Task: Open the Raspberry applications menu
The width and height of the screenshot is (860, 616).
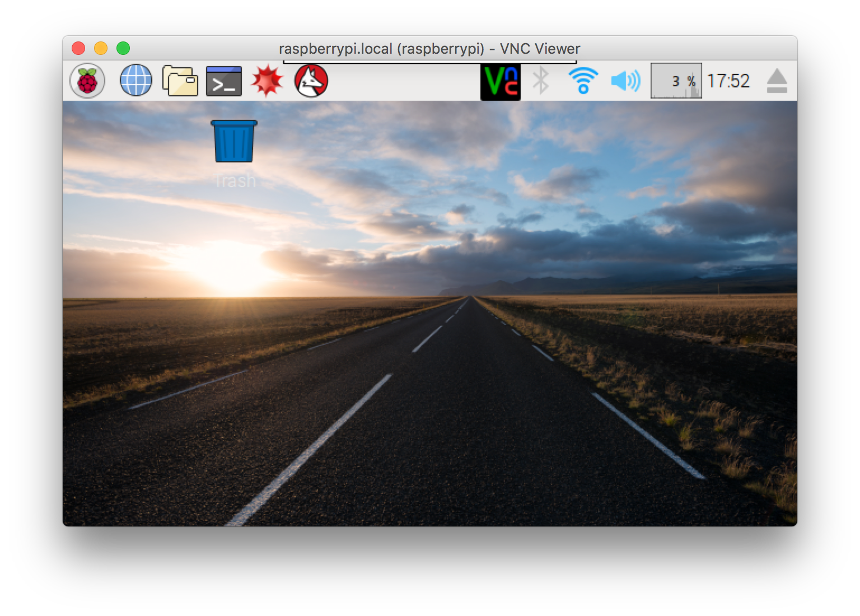Action: coord(88,80)
